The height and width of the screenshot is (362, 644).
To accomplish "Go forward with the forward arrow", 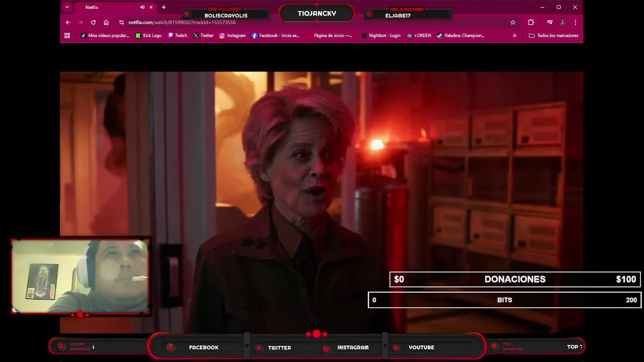I will pos(80,23).
